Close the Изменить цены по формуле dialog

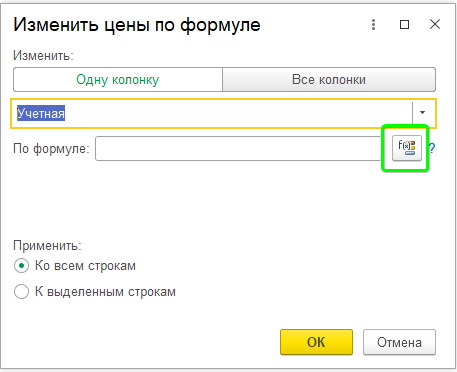435,24
